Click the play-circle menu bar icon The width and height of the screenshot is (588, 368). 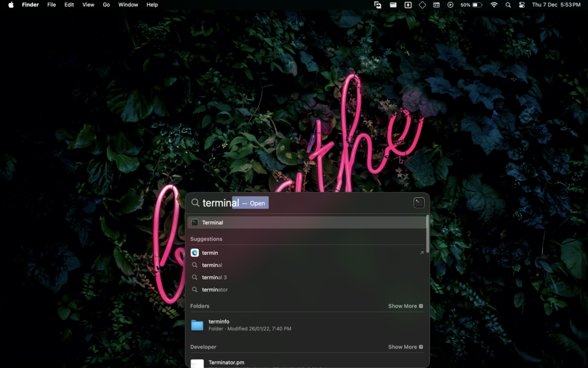450,5
